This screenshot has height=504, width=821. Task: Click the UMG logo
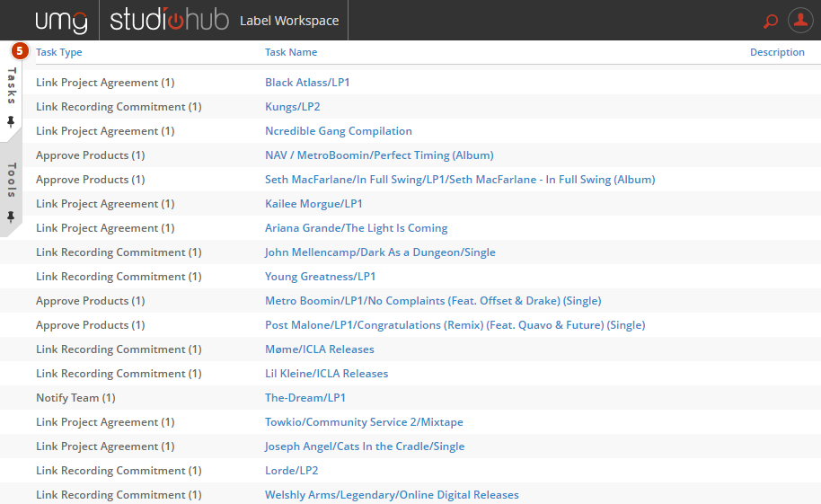tap(61, 21)
